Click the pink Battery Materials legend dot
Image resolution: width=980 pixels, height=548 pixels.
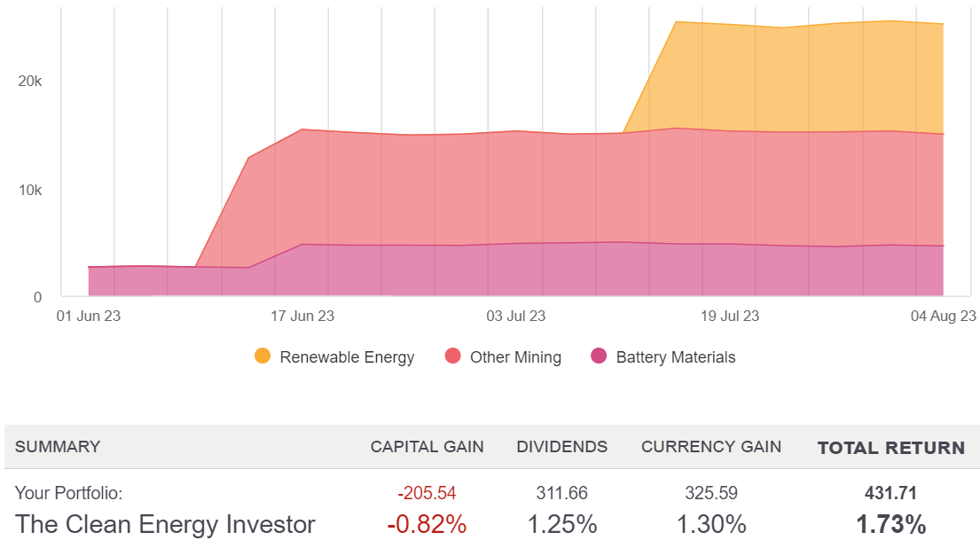[599, 356]
